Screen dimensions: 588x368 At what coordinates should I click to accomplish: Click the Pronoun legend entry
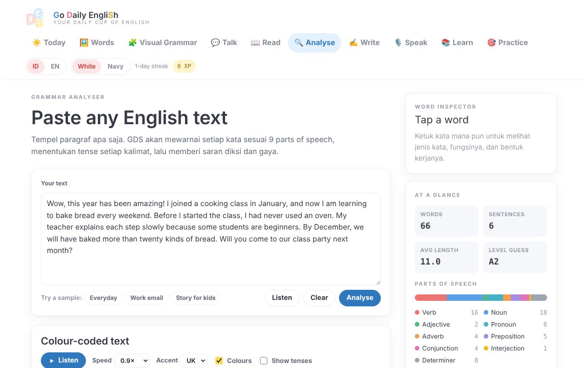click(515, 324)
